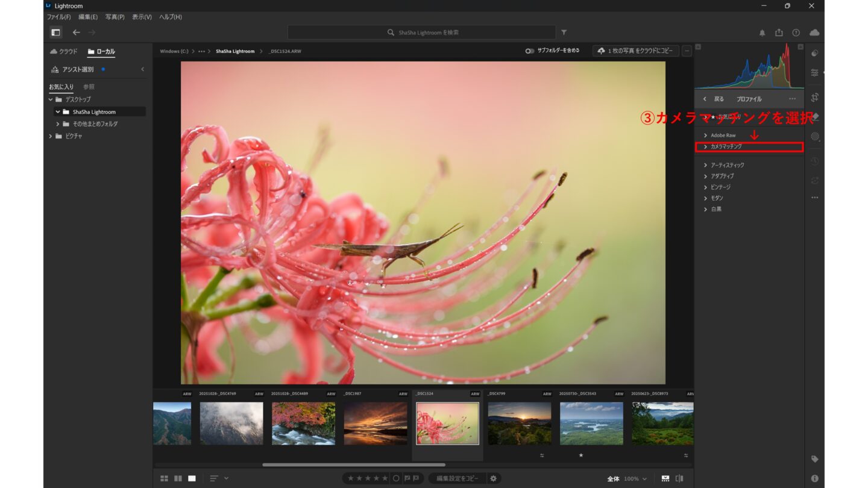Click the 編集設定をコピー button
This screenshot has height=488, width=868.
coord(457,478)
